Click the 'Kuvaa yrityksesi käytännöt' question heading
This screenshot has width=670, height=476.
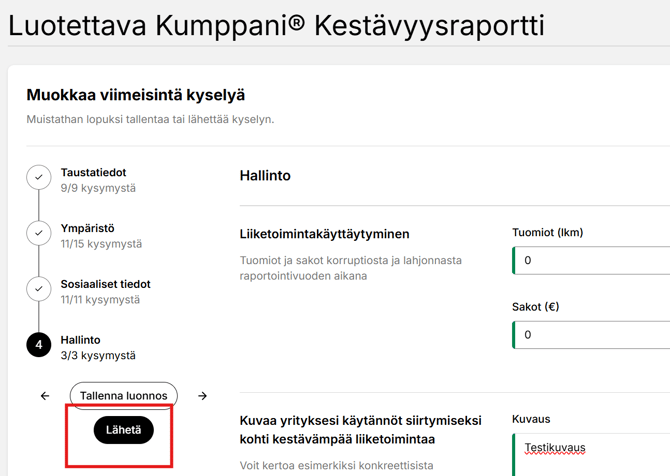point(361,430)
